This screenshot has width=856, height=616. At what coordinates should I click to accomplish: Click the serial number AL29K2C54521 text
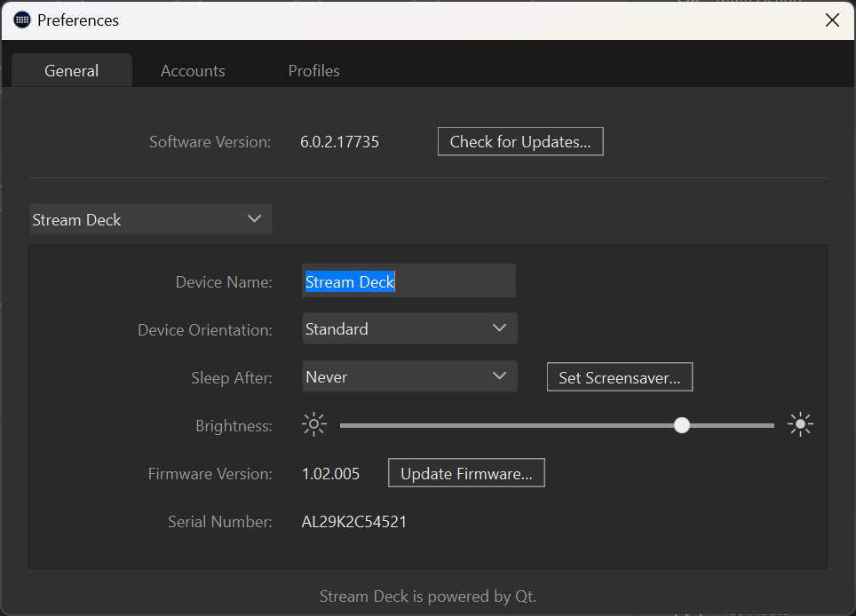tap(353, 522)
